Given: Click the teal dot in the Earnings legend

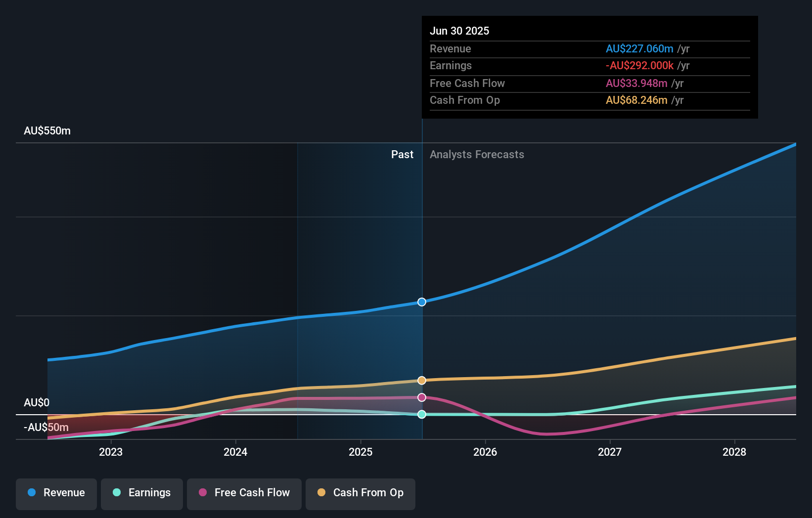Looking at the screenshot, I should [x=116, y=493].
